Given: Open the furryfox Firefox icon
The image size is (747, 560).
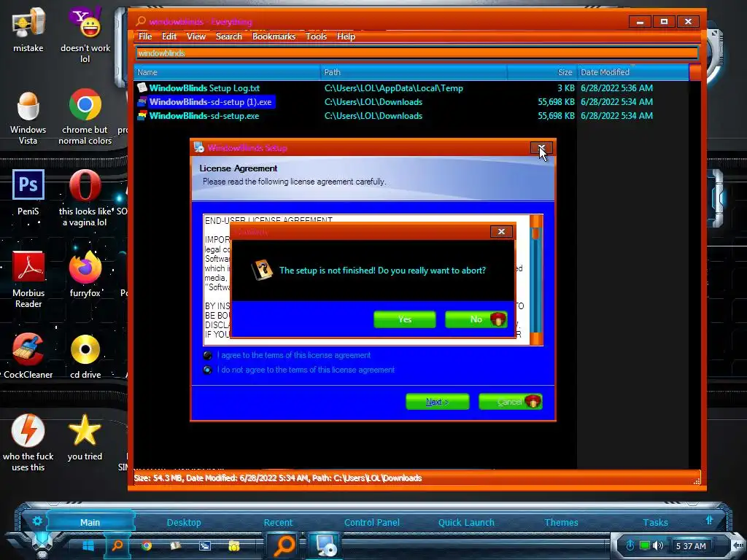Looking at the screenshot, I should click(x=85, y=274).
